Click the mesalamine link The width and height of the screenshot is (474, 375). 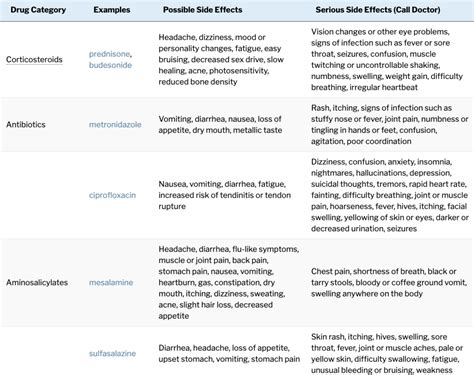point(111,283)
